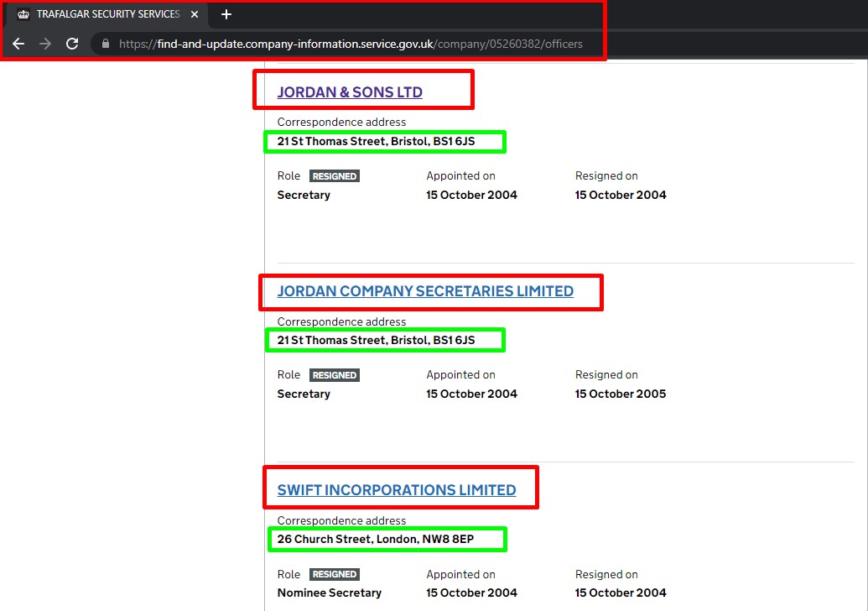868x611 pixels.
Task: Click Jordan & Sons appointed date 15 October 2004
Action: (x=471, y=195)
